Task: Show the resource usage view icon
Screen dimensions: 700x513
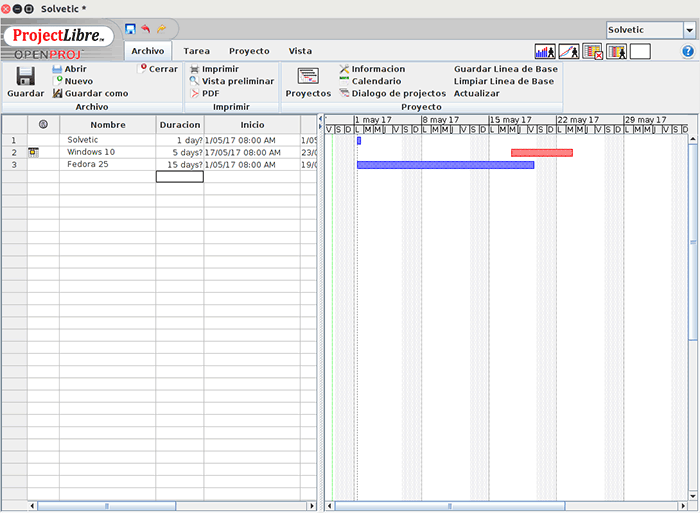Action: click(617, 52)
